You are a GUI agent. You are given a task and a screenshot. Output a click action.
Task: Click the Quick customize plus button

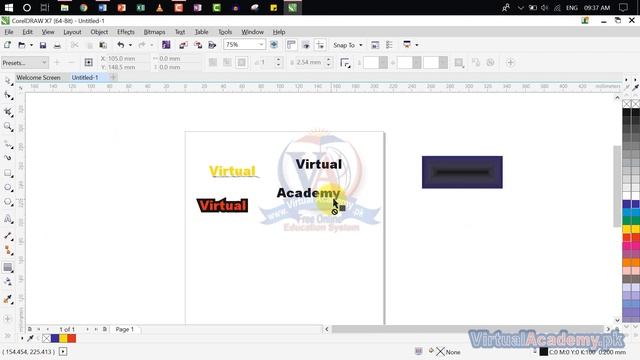(x=510, y=62)
